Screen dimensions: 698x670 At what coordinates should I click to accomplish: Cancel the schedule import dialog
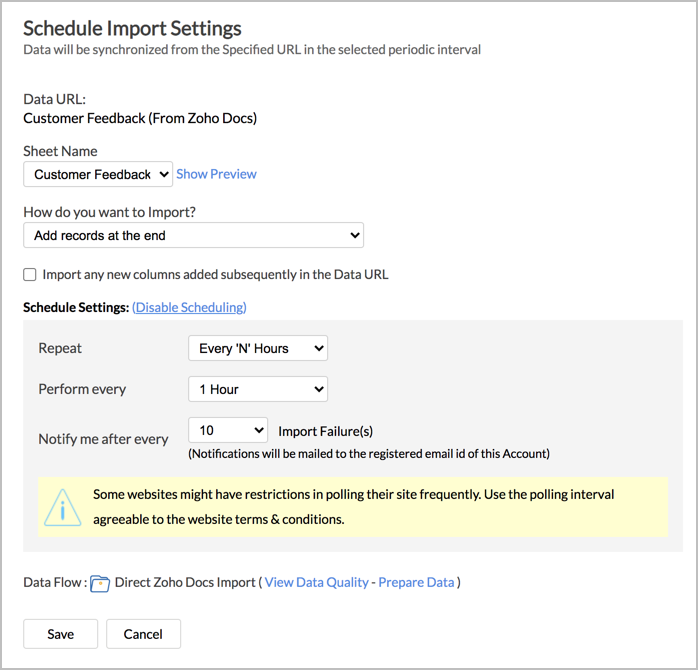click(143, 634)
